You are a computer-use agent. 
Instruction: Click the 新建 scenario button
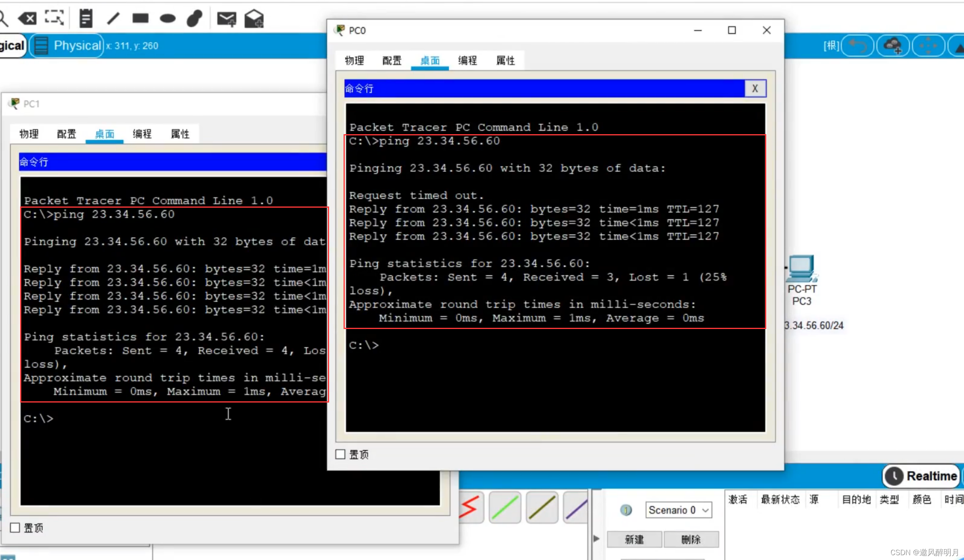pyautogui.click(x=634, y=539)
